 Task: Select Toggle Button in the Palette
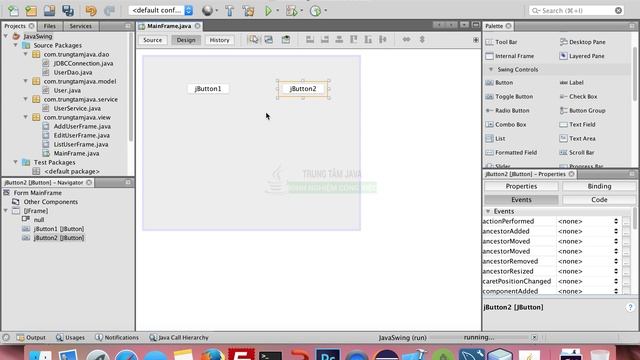509,97
